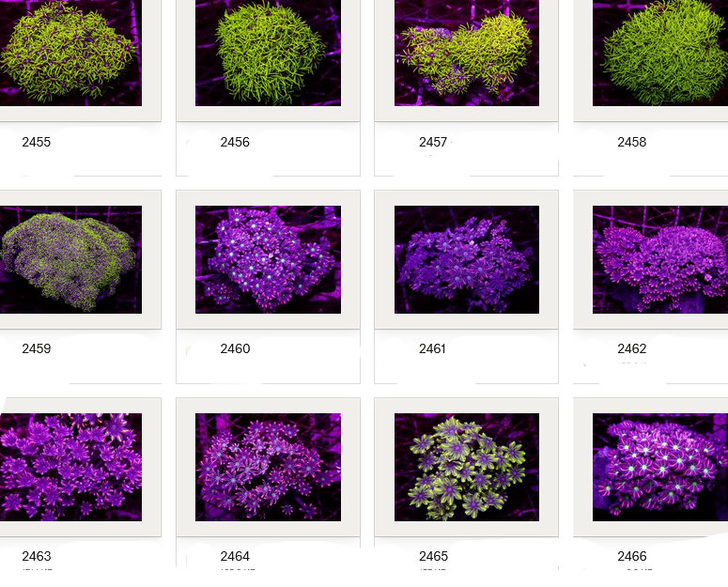728x587 pixels.
Task: Click the item number 2462
Action: (632, 348)
